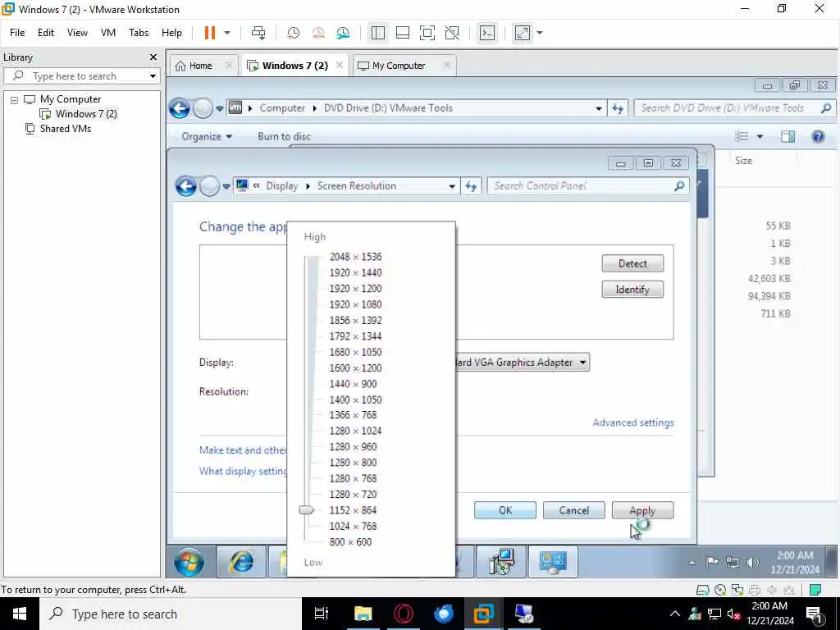Open the View menu
840x630 pixels.
pyautogui.click(x=77, y=33)
